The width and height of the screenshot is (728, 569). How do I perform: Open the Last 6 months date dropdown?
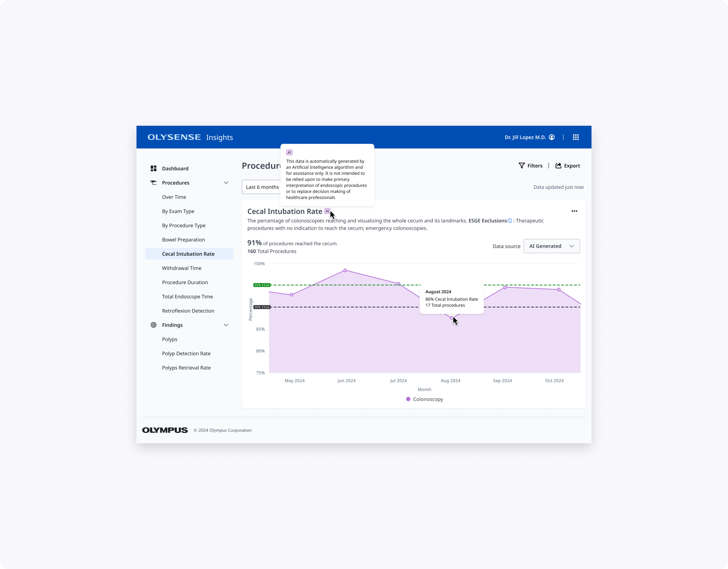[262, 187]
